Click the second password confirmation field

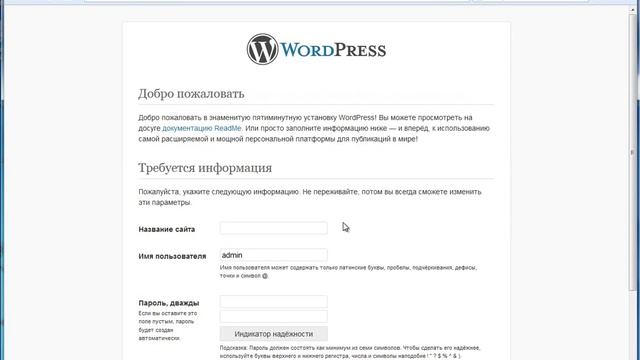(273, 316)
